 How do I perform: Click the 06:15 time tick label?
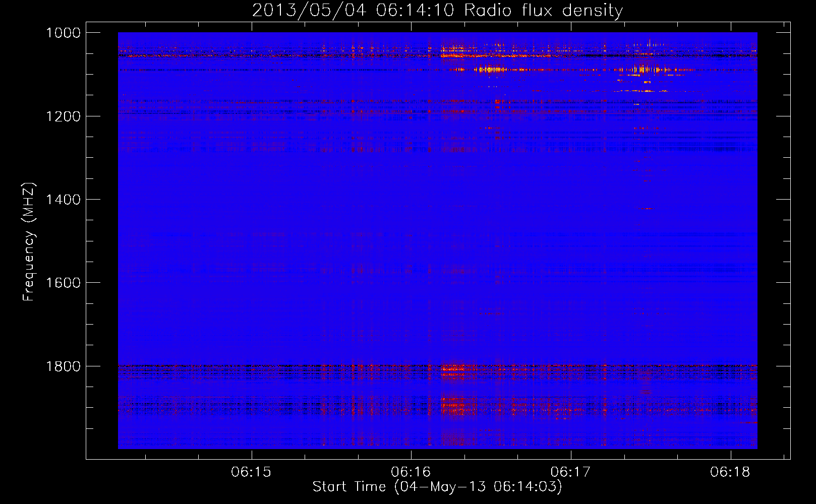tap(251, 472)
